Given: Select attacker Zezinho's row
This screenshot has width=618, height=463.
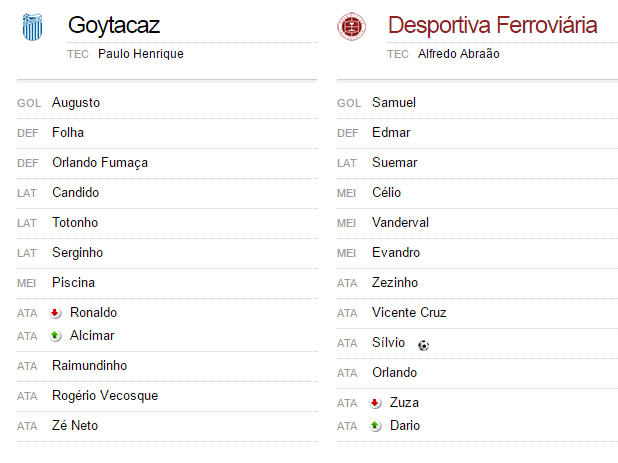Looking at the screenshot, I should (477, 283).
